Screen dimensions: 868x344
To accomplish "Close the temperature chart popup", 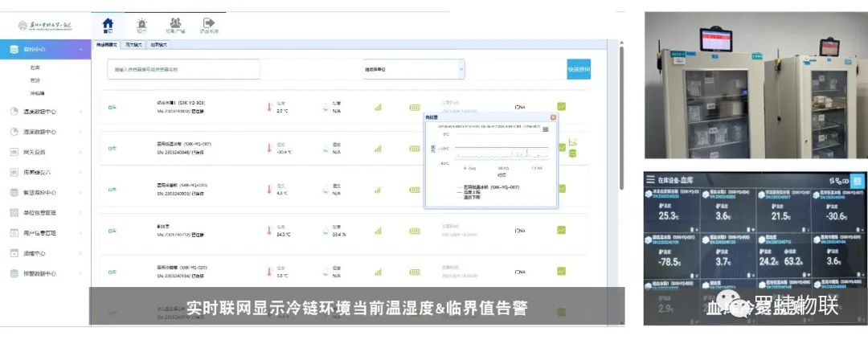I will [553, 117].
